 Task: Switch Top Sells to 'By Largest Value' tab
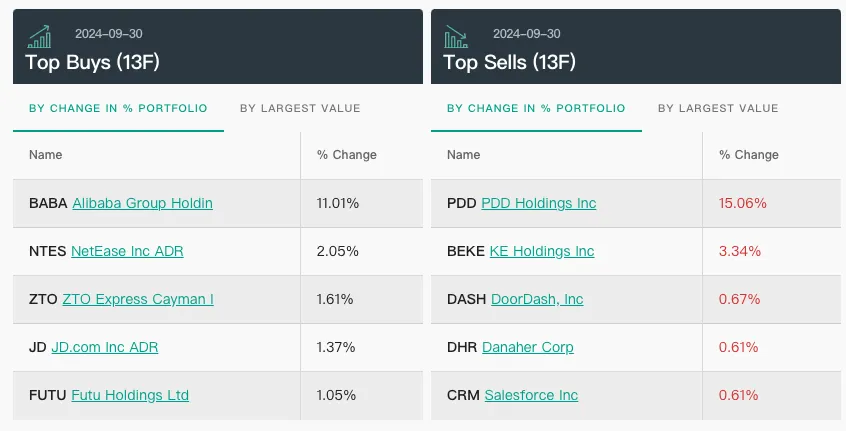[718, 108]
